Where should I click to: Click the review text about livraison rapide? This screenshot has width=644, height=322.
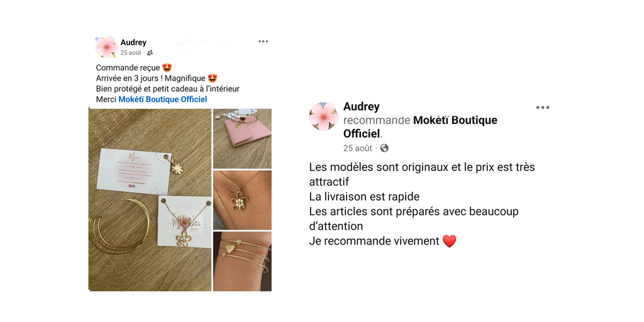[364, 197]
